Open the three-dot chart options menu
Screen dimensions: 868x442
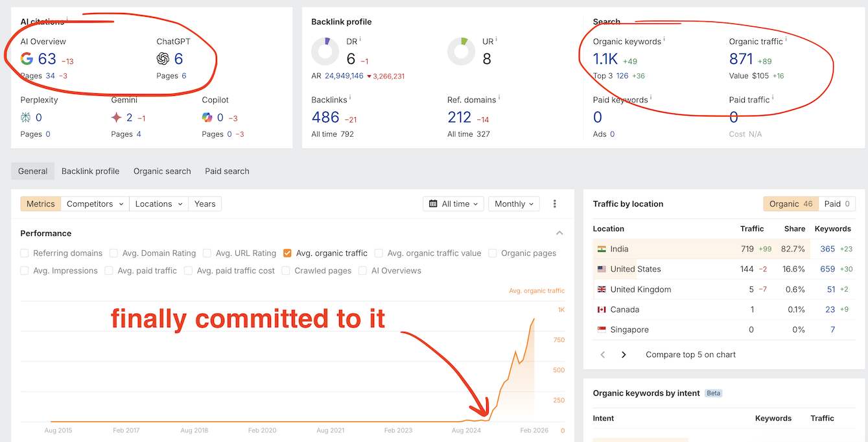tap(555, 204)
